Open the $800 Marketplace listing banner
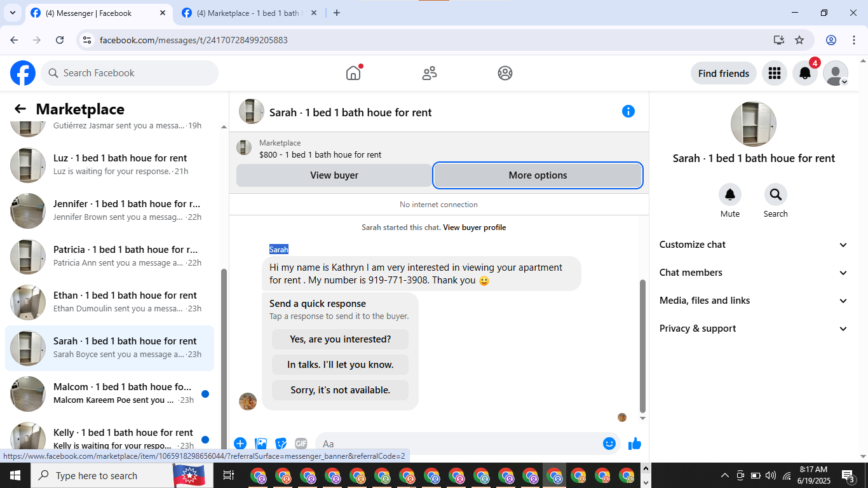This screenshot has width=868, height=488. tap(439, 149)
